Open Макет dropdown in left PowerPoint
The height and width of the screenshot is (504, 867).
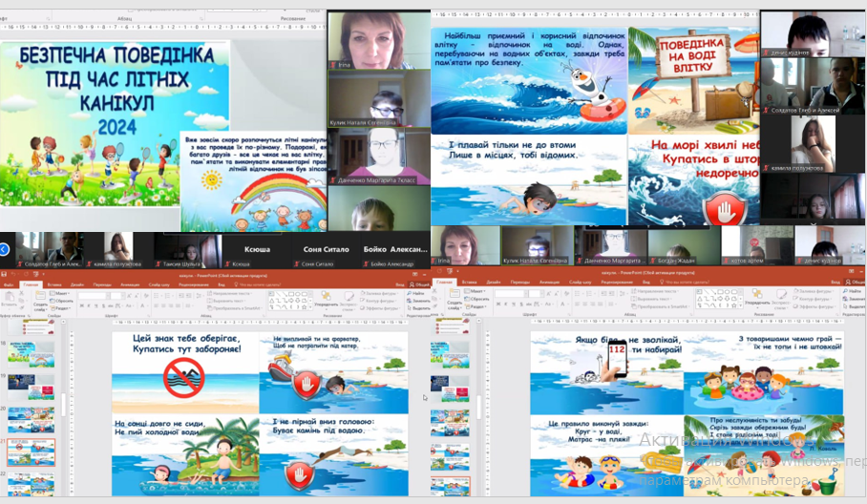click(x=59, y=293)
